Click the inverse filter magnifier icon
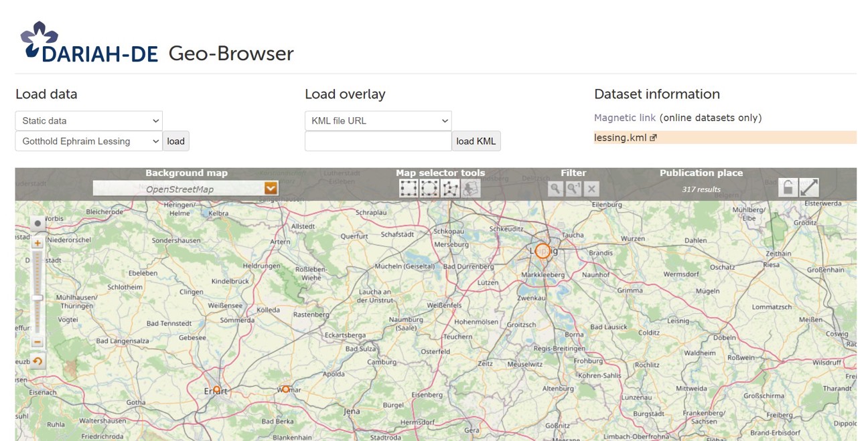This screenshot has height=441, width=868. coord(573,189)
